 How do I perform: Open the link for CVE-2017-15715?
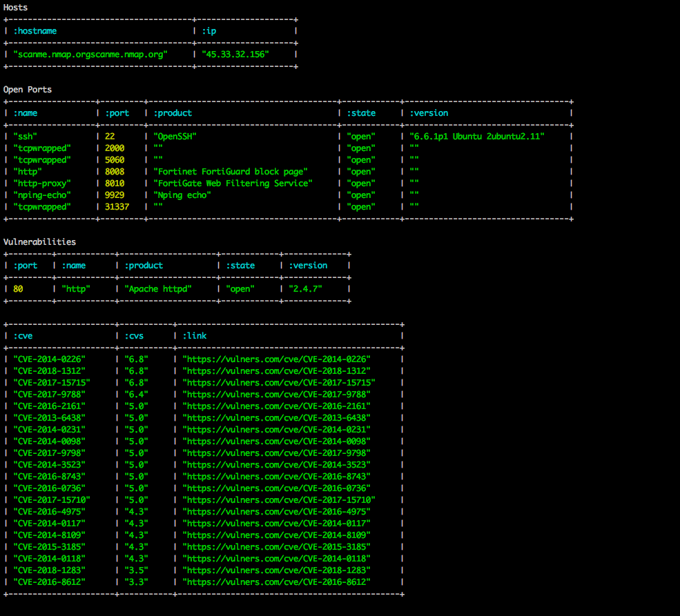pos(278,382)
